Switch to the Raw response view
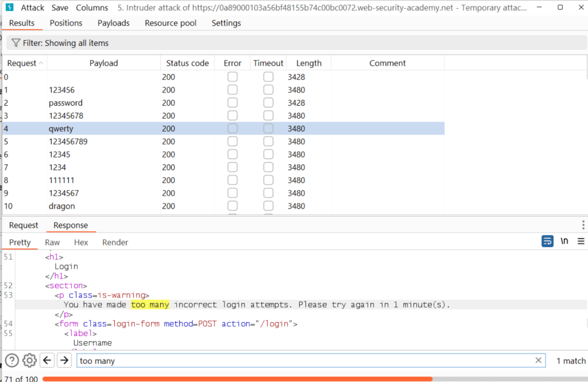Viewport: 588px width, 382px height. (x=52, y=242)
